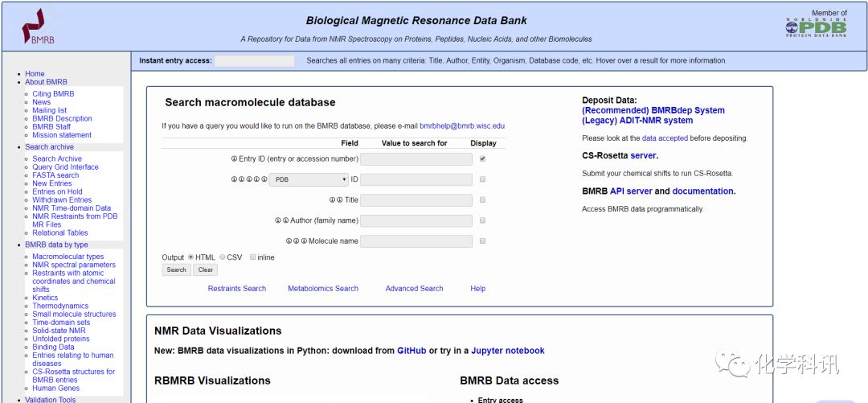Open the Advanced Search link

[x=414, y=289]
